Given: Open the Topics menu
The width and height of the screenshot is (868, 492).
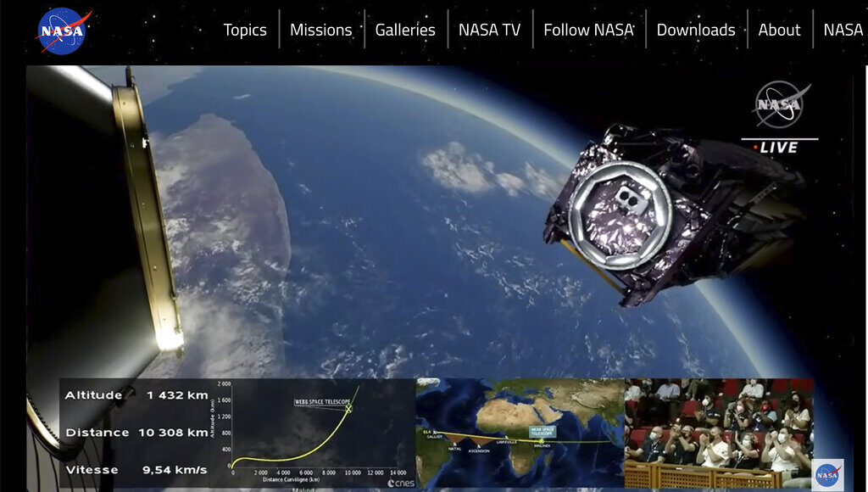Looking at the screenshot, I should pos(245,30).
